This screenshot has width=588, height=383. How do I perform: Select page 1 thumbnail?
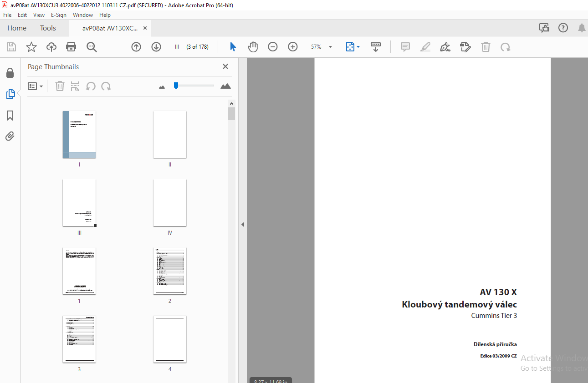(79, 271)
